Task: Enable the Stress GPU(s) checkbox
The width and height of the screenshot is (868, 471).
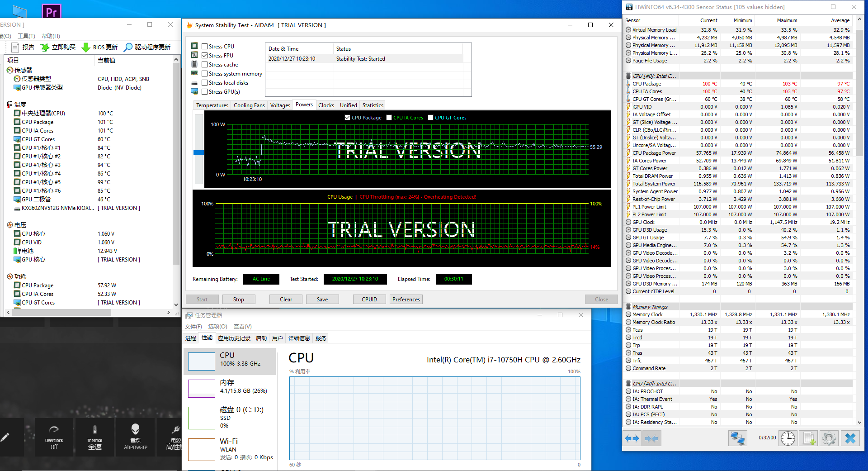Action: [205, 92]
